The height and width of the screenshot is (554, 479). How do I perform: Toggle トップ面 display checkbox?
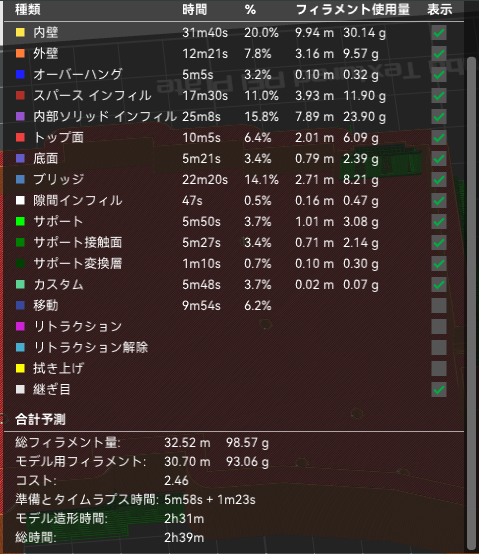coord(439,137)
